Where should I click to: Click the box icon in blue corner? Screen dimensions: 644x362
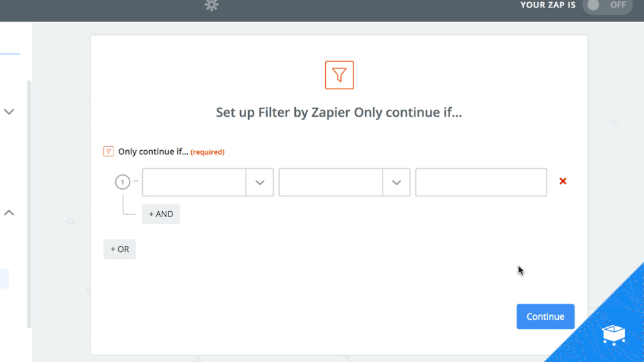pyautogui.click(x=614, y=333)
